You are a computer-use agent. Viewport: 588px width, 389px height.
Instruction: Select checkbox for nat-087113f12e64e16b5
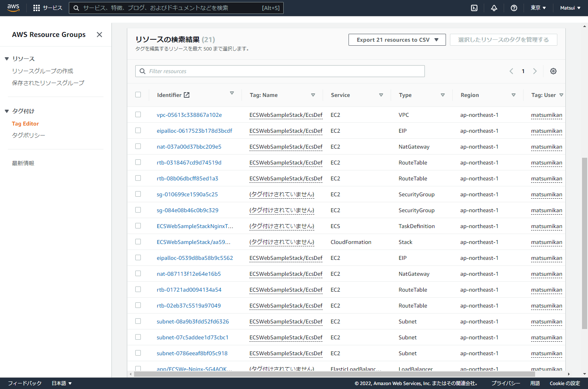138,273
